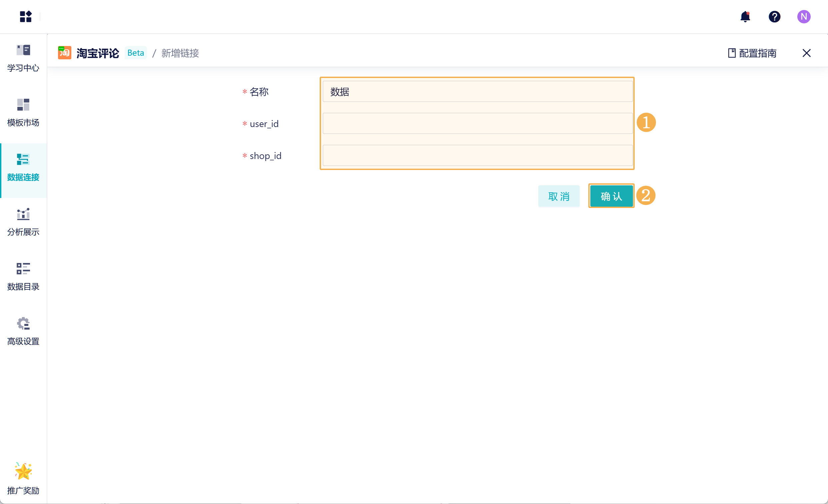Navigate to 数据目录 sidebar item
The width and height of the screenshot is (828, 504).
23,277
